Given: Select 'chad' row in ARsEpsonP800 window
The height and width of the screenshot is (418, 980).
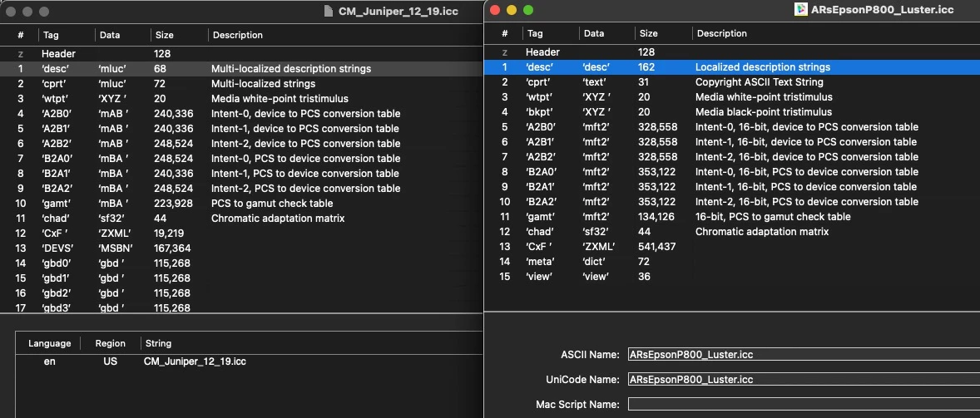Looking at the screenshot, I should pyautogui.click(x=732, y=232).
